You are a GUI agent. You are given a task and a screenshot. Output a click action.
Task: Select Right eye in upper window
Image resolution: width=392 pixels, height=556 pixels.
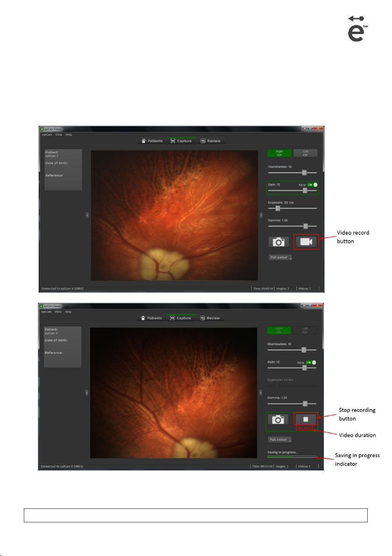tap(279, 153)
